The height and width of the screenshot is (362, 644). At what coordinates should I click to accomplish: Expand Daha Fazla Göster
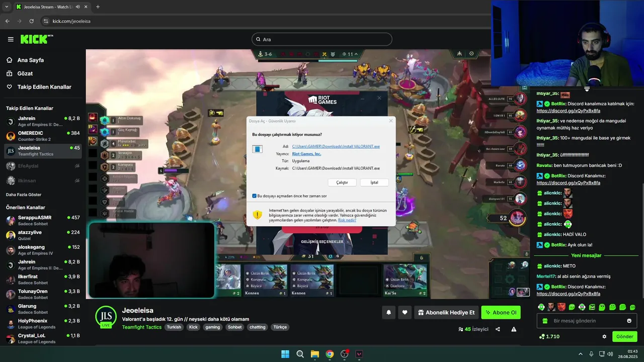coord(24,195)
